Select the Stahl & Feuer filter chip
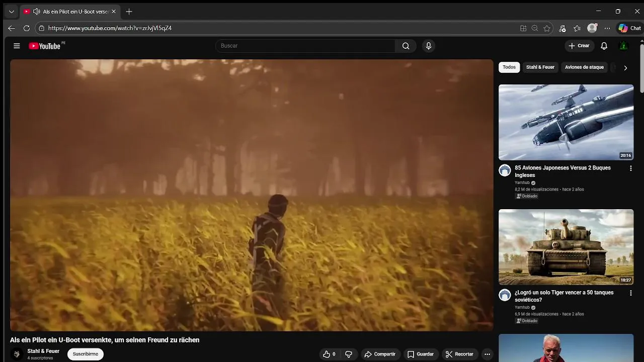The image size is (644, 362). pos(540,67)
